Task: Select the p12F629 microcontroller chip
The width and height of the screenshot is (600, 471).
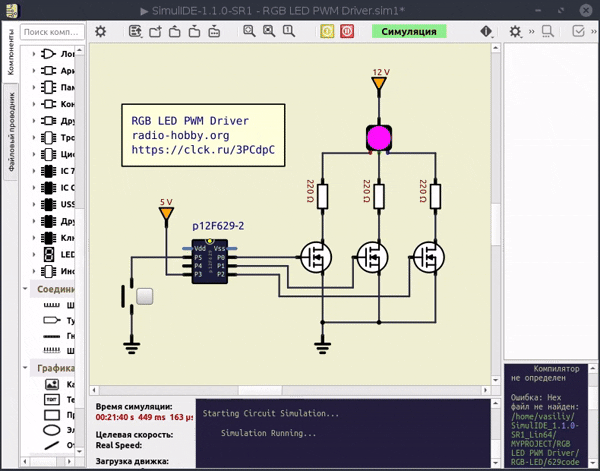Action: point(210,261)
